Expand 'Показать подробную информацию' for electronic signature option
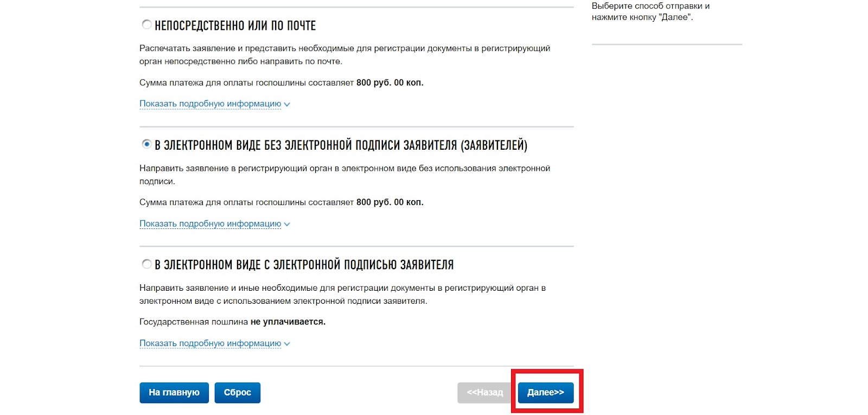The width and height of the screenshot is (868, 415). (210, 343)
